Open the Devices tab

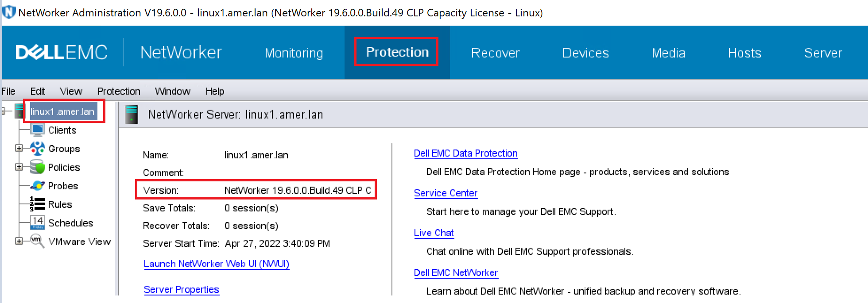pyautogui.click(x=585, y=53)
